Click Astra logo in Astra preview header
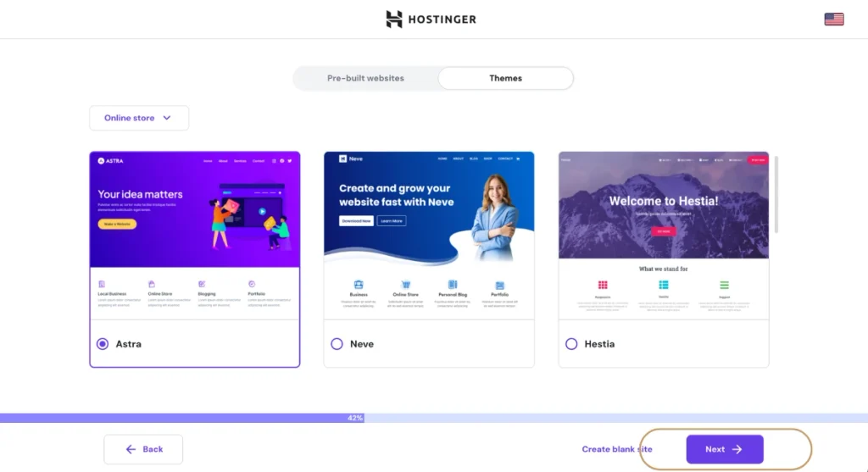This screenshot has height=472, width=868. click(111, 161)
